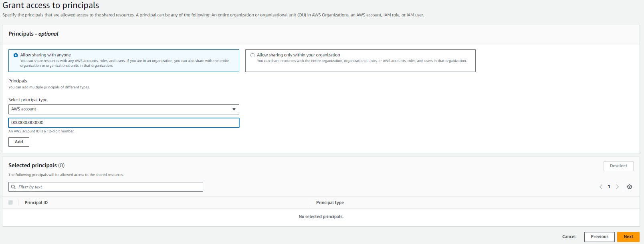Go to next page of principals

point(617,187)
